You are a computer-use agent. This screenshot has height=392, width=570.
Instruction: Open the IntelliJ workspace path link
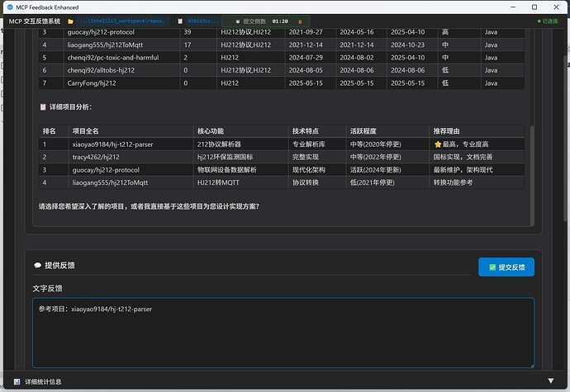121,21
